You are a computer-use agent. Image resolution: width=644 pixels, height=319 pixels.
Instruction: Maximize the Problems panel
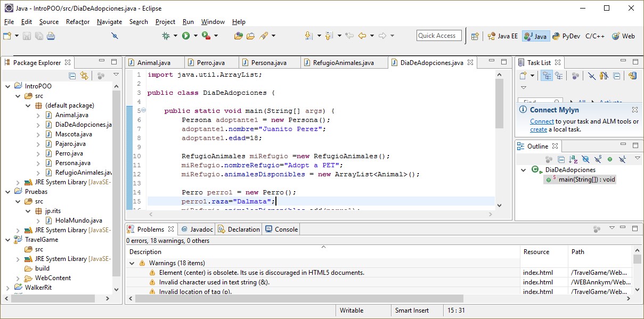coord(635,229)
